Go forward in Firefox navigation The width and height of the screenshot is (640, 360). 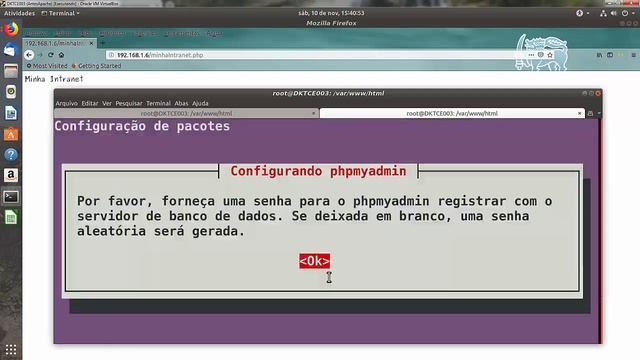(40, 55)
